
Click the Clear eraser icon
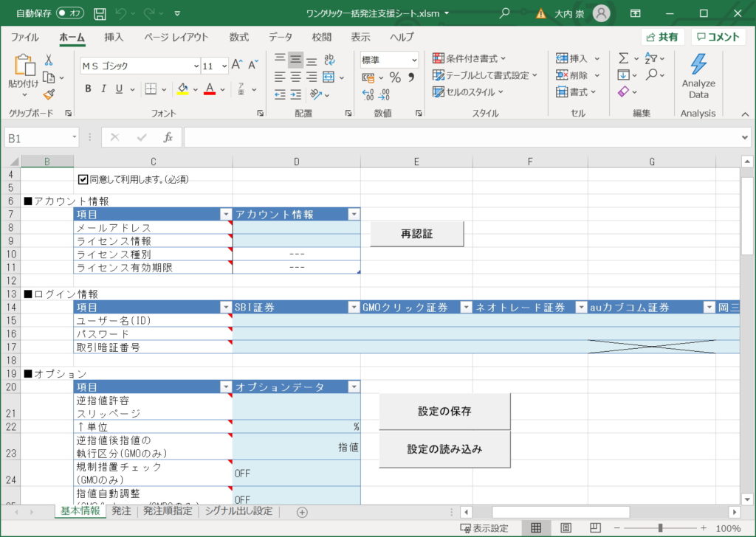coord(623,91)
